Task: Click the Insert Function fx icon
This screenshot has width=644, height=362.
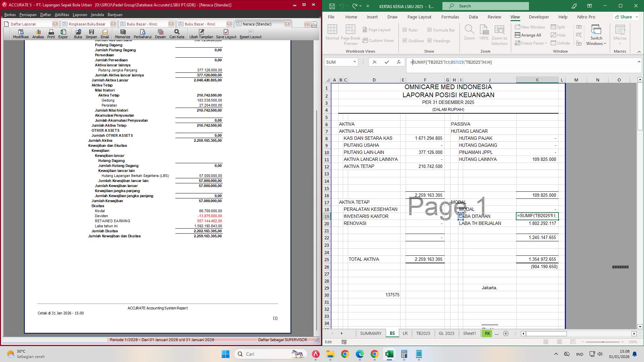Action: pos(398,62)
